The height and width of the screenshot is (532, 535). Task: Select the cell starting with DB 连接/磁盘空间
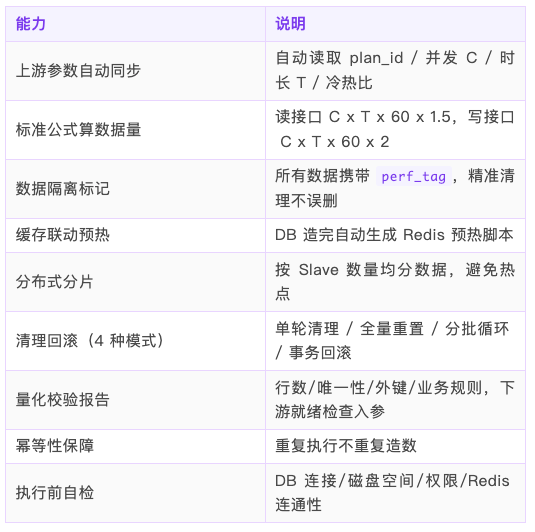[x=395, y=493]
